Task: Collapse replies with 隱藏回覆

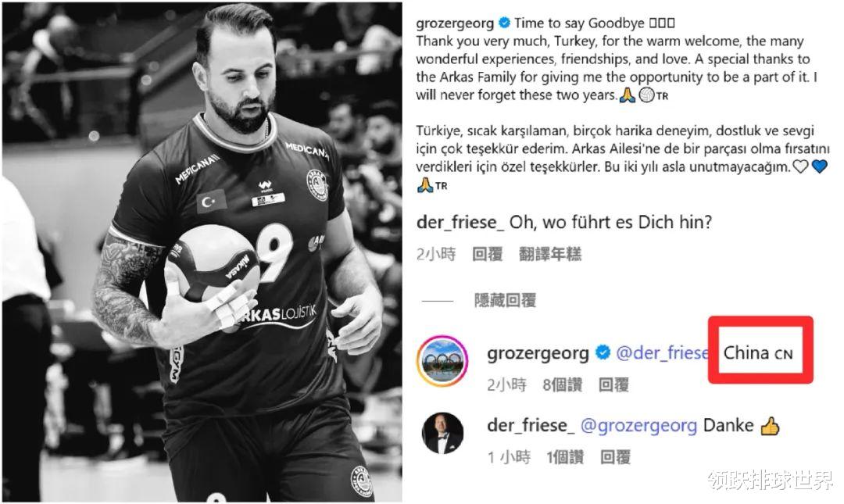Action: coord(505,301)
